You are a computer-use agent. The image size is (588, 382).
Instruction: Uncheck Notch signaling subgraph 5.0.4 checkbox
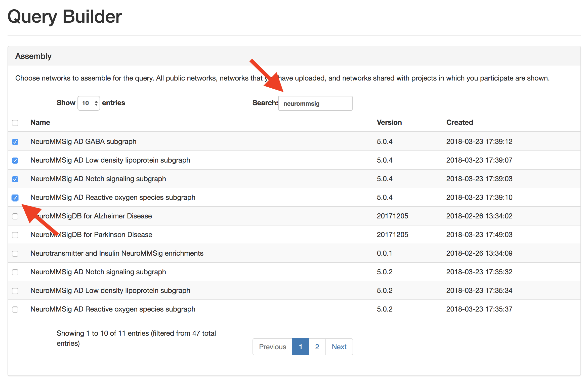point(15,179)
